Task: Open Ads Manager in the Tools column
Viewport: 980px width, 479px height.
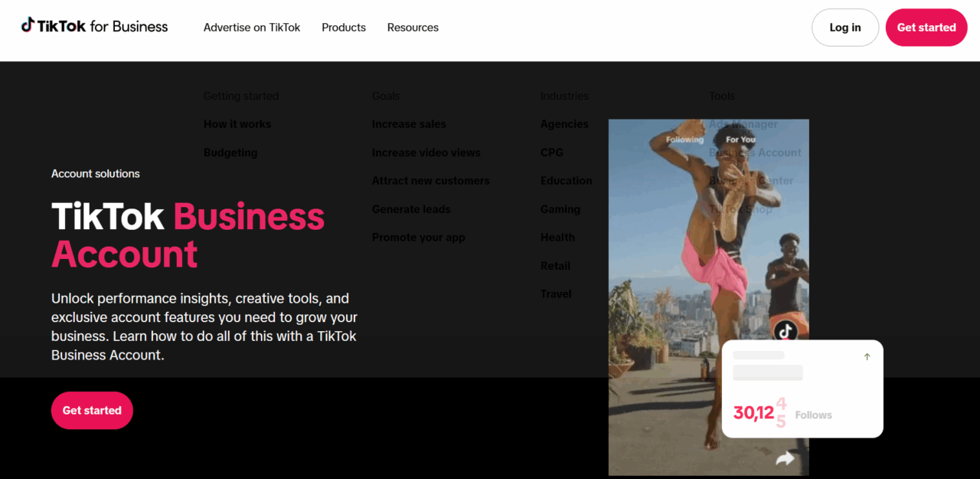Action: 742,123
